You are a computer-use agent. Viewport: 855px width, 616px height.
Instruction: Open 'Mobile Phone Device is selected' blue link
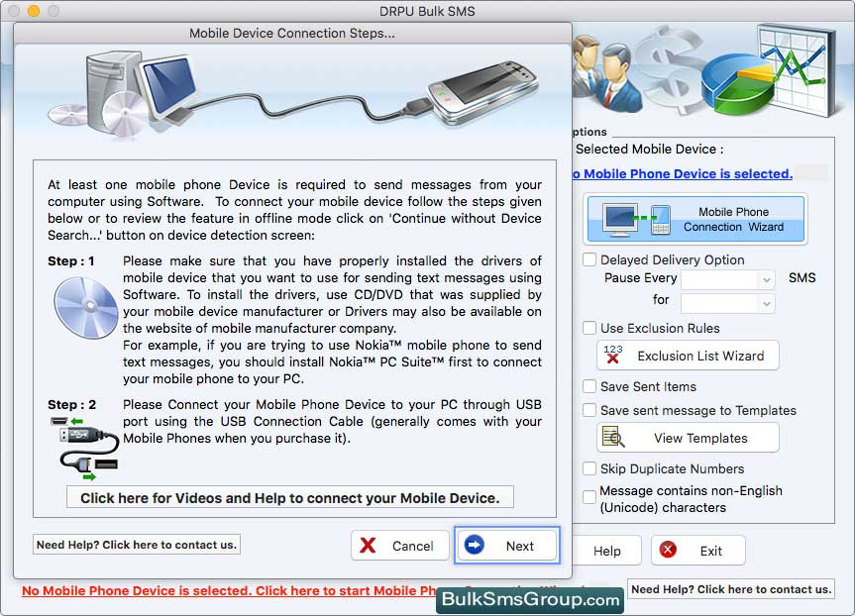coord(683,173)
